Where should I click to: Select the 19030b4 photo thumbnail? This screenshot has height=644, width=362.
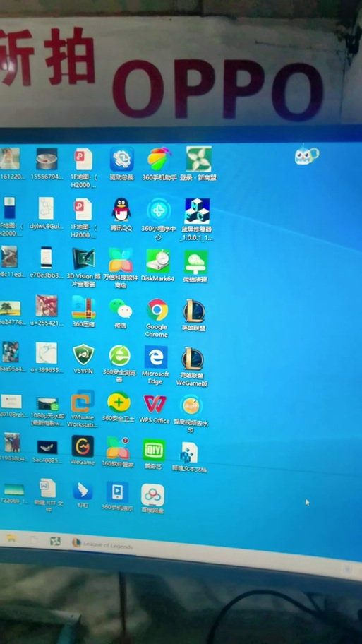(11, 448)
